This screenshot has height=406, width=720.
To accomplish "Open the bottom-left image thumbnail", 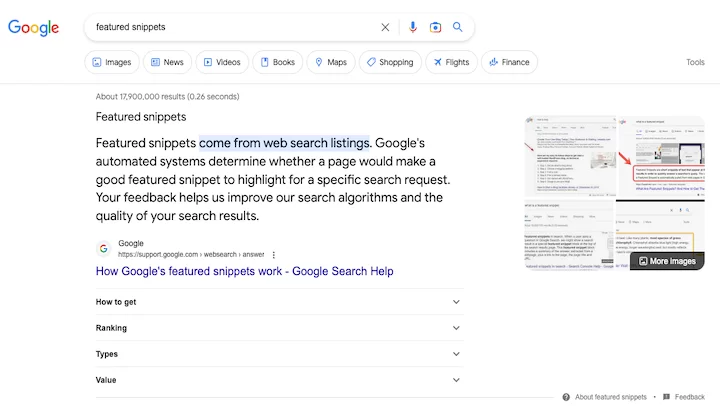I will coord(569,235).
